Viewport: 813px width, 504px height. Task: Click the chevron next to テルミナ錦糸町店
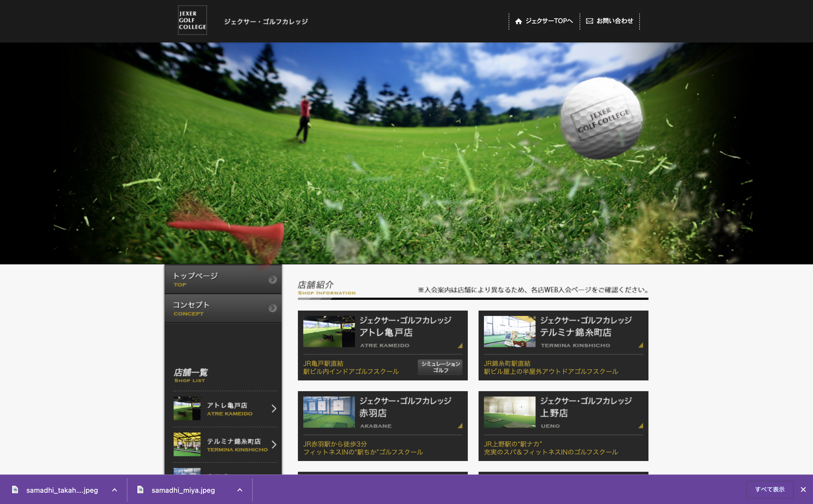274,445
